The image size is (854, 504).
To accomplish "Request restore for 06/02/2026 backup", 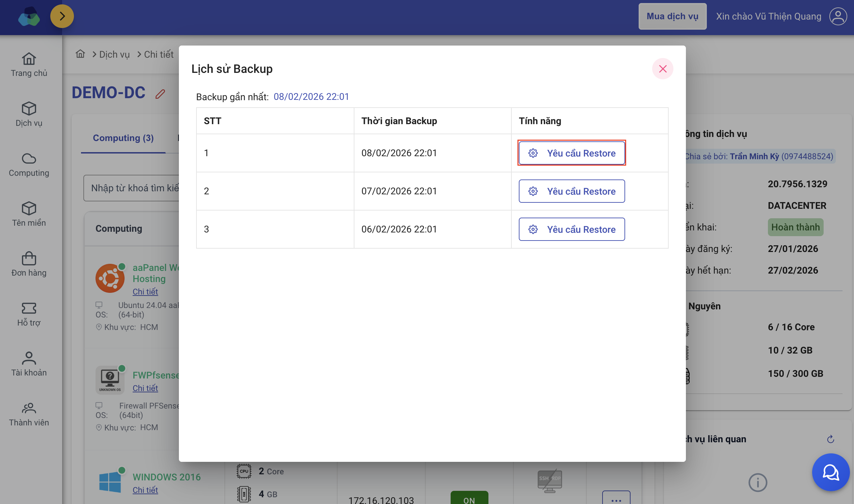I will coord(571,229).
